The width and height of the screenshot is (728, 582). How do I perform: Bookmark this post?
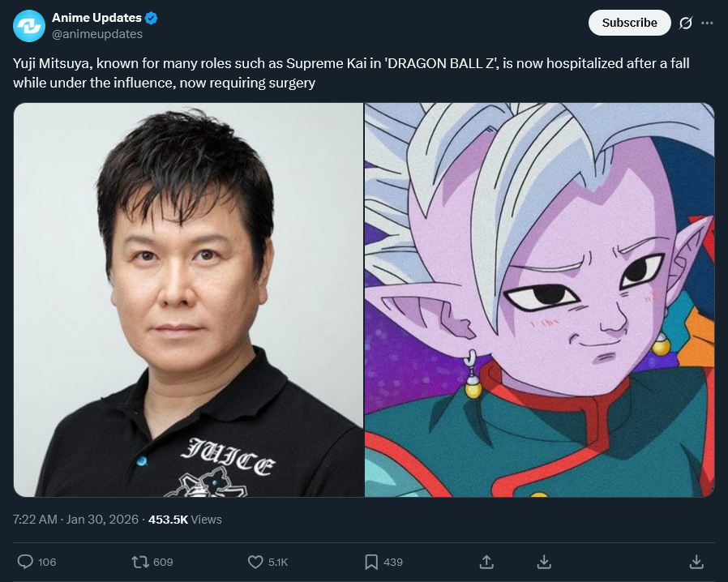[371, 562]
